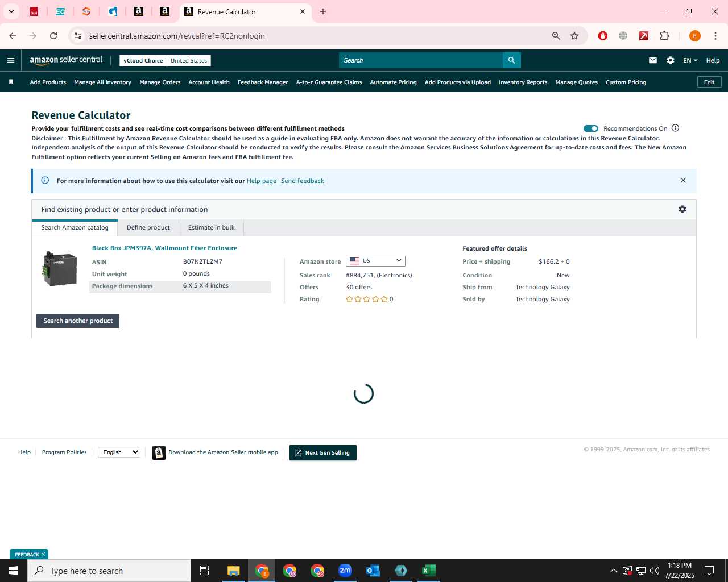Open the EN language dropdown
728x582 pixels.
tap(690, 60)
